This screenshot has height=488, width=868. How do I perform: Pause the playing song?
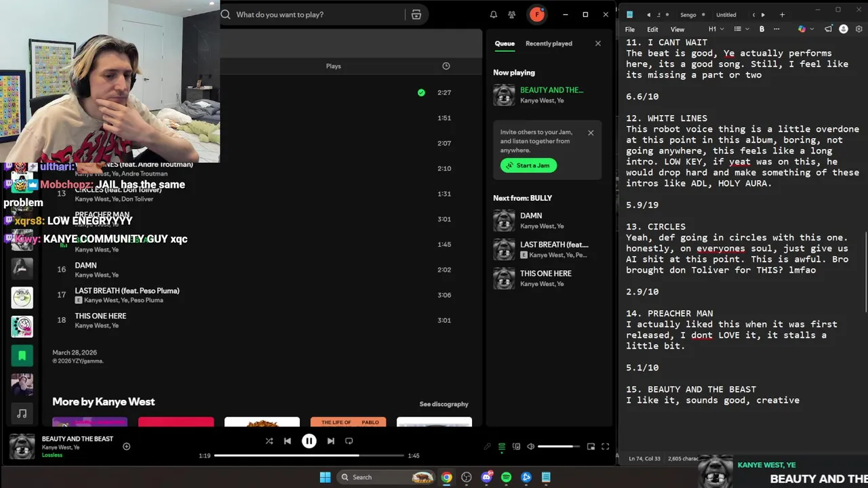tap(309, 441)
